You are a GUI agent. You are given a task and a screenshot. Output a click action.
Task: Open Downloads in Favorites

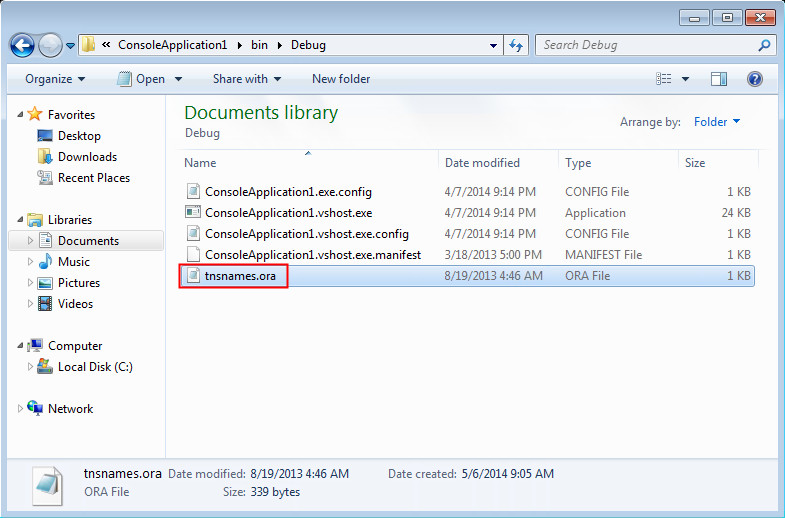pyautogui.click(x=87, y=157)
